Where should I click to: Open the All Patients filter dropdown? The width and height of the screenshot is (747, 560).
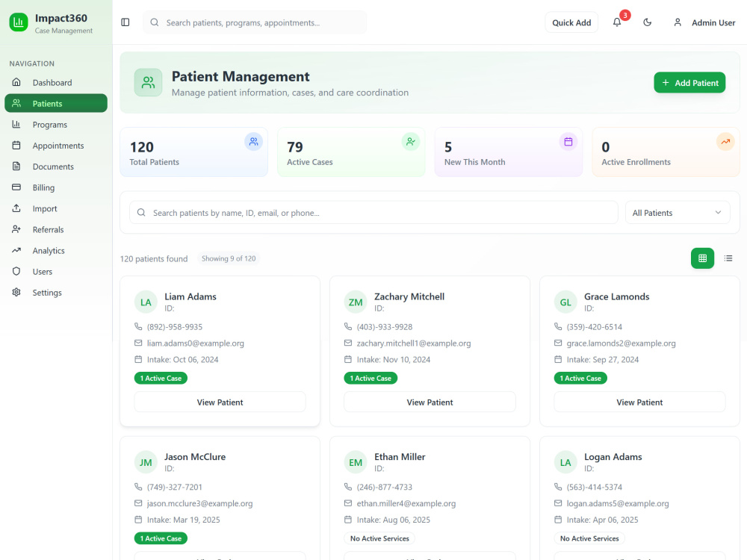coord(677,213)
